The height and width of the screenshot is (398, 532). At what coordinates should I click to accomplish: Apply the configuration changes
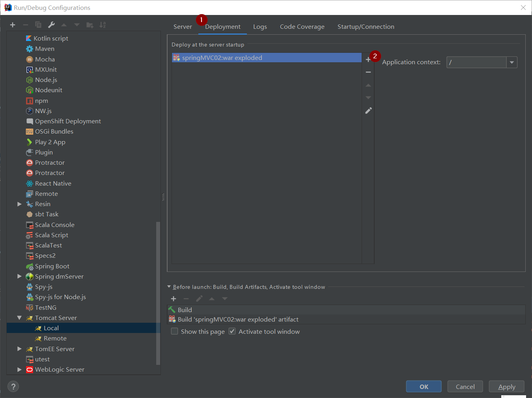pyautogui.click(x=507, y=387)
